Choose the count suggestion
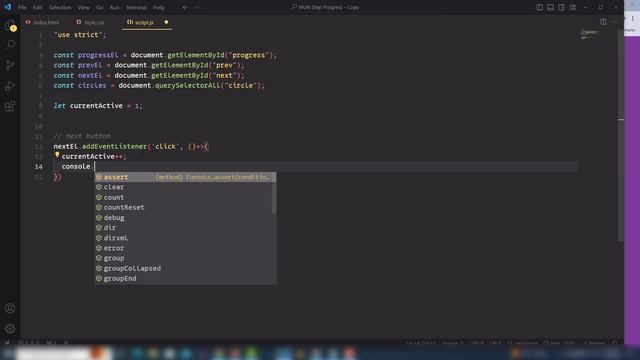 coord(185,197)
